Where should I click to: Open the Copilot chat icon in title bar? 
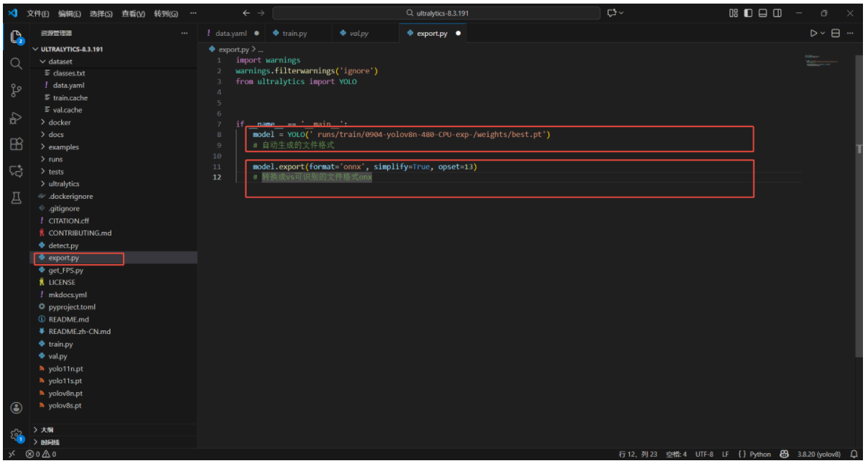[x=611, y=13]
